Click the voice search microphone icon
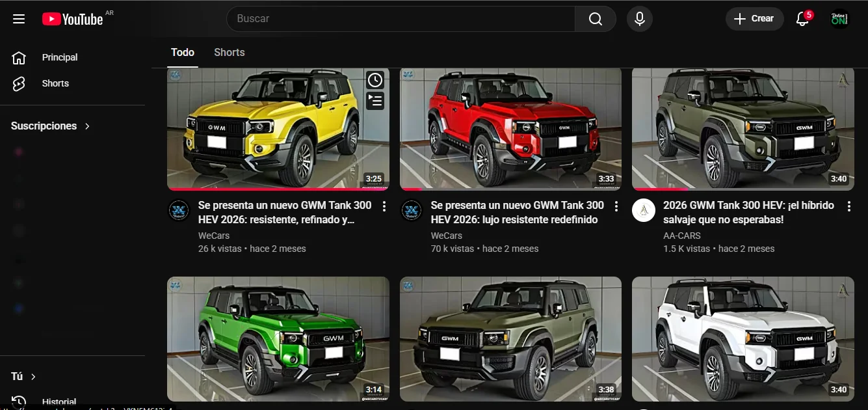This screenshot has width=868, height=410. pos(639,18)
